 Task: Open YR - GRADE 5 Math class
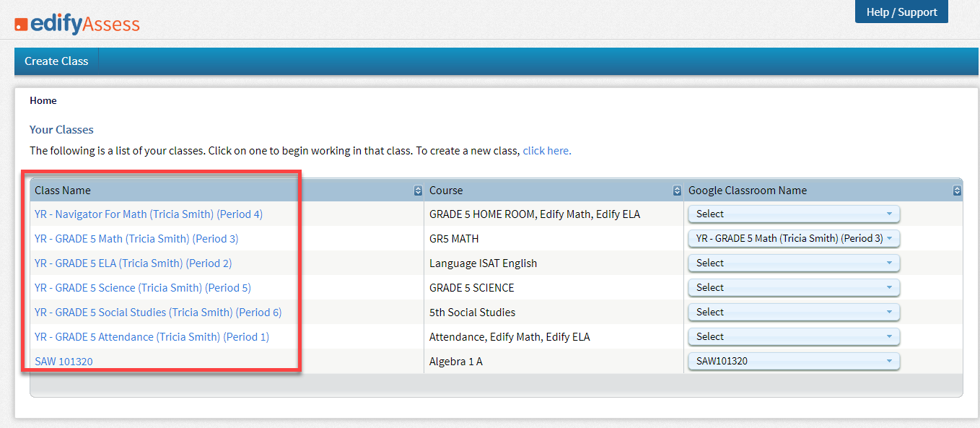[136, 238]
